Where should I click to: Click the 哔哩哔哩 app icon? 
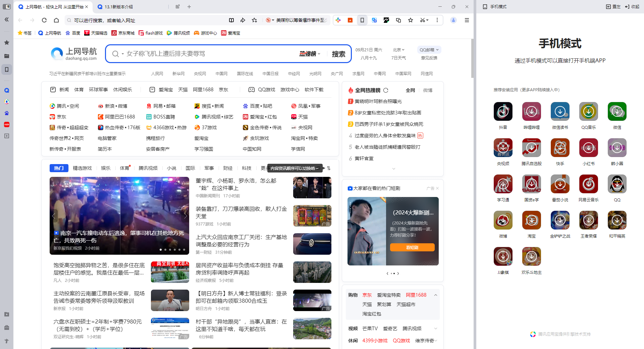click(531, 111)
